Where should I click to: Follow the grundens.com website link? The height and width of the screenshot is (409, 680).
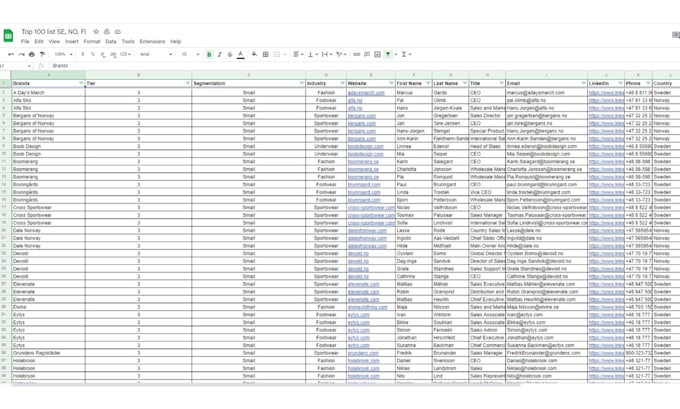(363, 353)
